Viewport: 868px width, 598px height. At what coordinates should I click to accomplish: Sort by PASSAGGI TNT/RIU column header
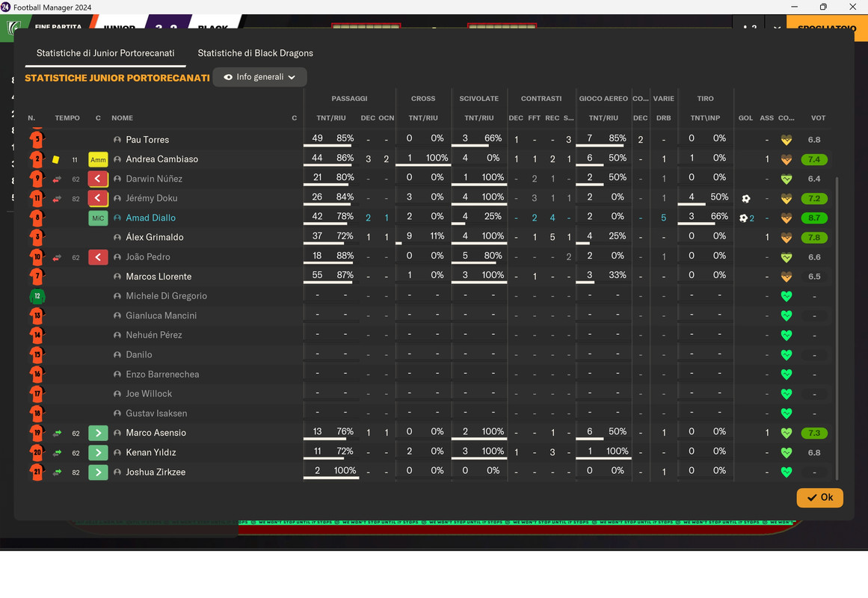pyautogui.click(x=331, y=118)
